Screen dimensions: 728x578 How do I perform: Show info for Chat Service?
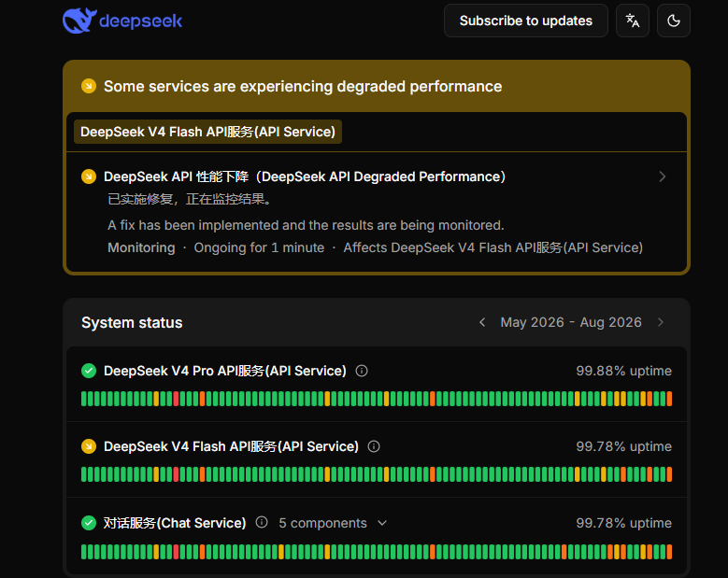coord(262,522)
